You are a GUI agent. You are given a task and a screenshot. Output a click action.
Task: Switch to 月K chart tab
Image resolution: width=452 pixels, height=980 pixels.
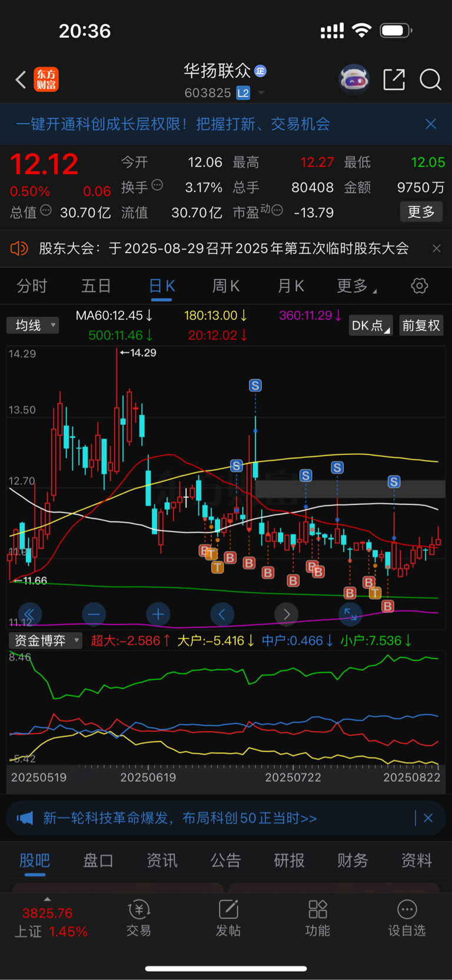291,286
